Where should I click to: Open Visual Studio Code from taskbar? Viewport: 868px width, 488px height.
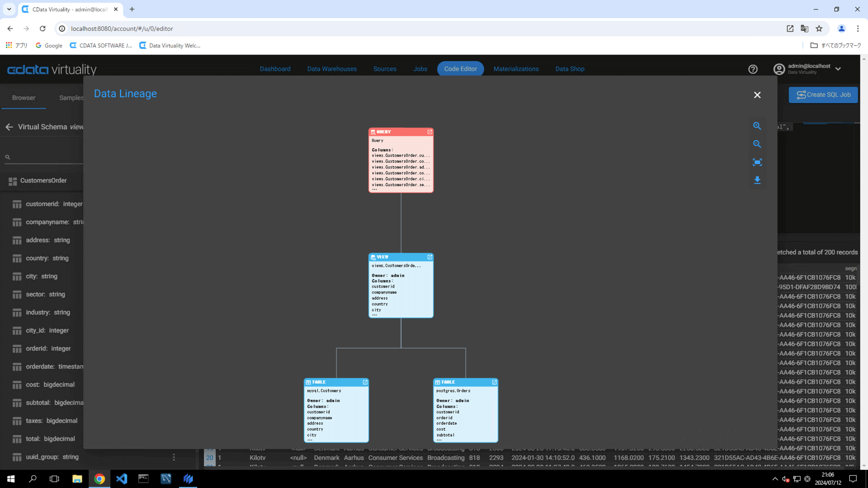121,479
